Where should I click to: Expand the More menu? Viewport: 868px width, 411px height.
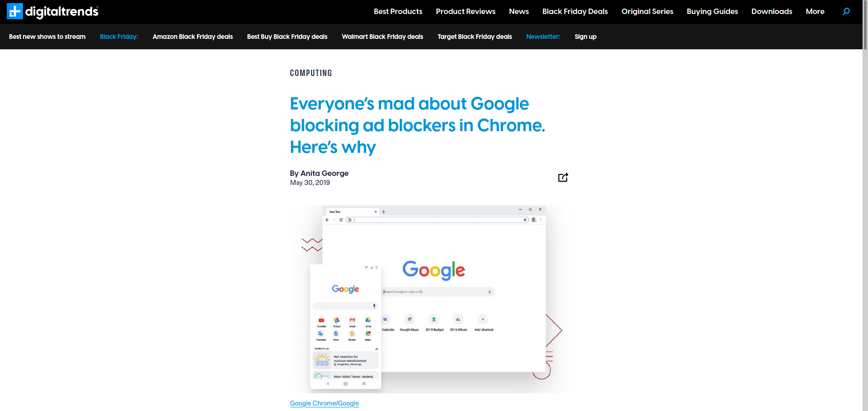pyautogui.click(x=815, y=11)
